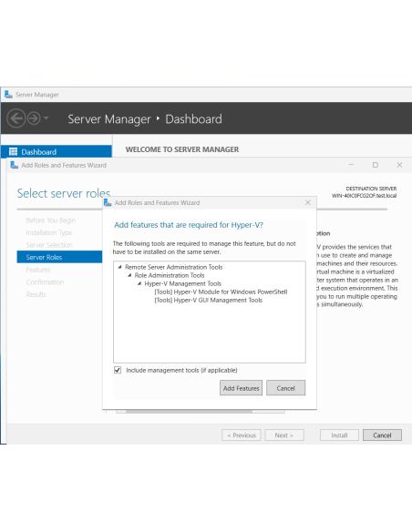The height and width of the screenshot is (532, 412).
Task: Click Server Manager breadcrumb text
Action: click(x=109, y=119)
